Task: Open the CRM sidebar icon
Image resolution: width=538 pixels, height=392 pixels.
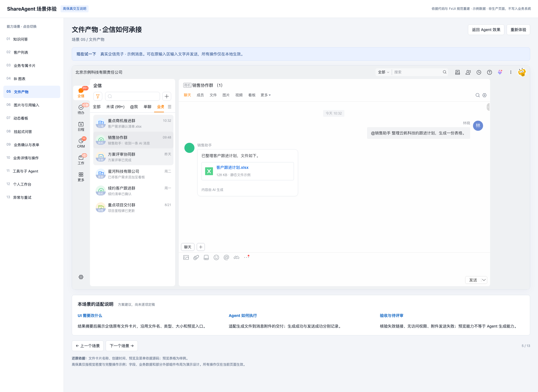Action: 81,143
